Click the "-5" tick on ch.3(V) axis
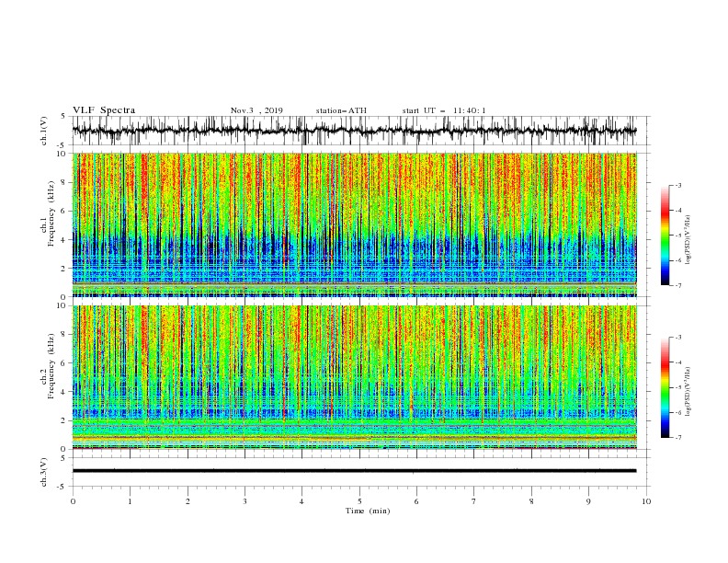This screenshot has height=563, width=728. click(x=63, y=487)
